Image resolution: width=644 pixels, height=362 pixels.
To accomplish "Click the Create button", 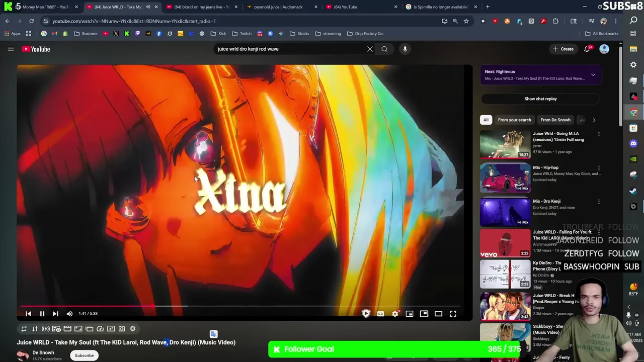I will tap(563, 49).
